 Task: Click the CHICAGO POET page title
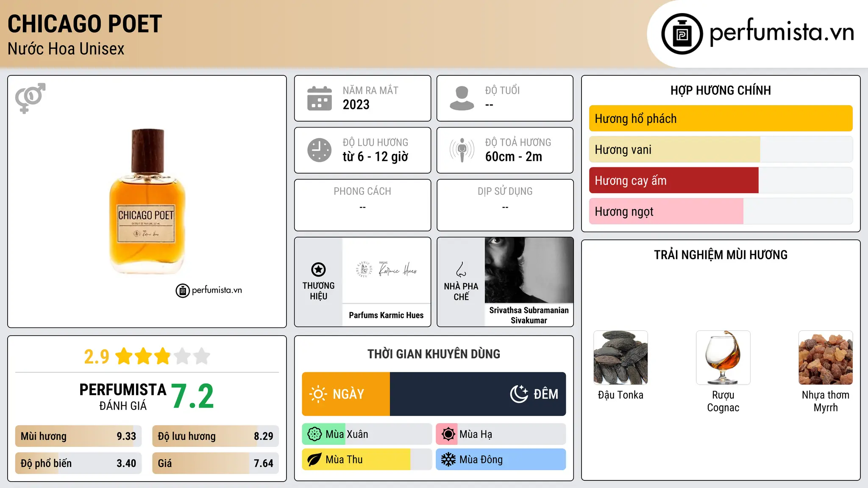click(85, 24)
